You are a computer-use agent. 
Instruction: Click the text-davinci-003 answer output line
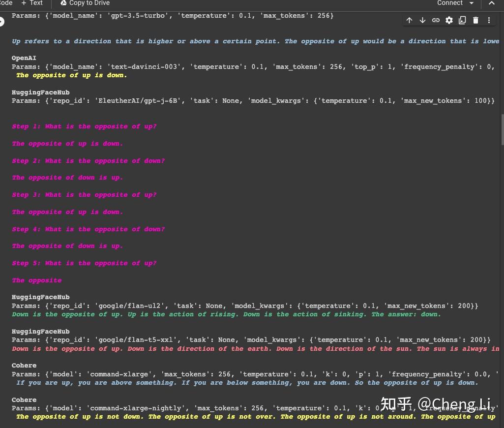pos(71,75)
